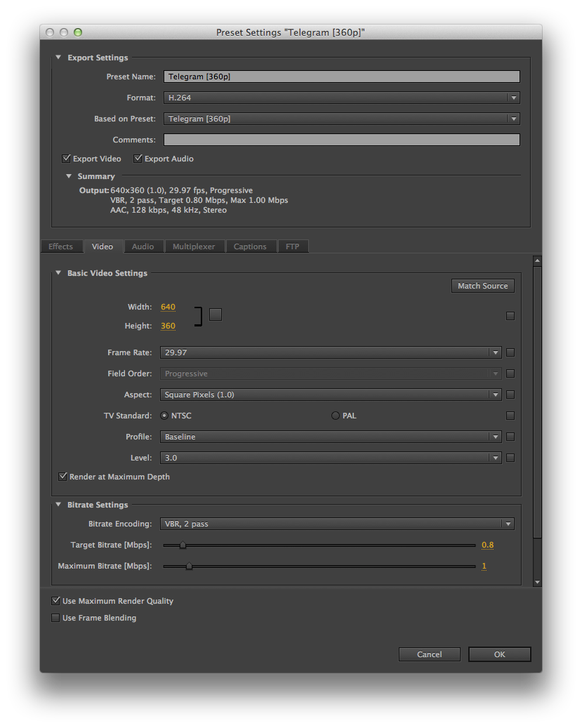Viewport: 582px width, 728px height.
Task: Click the scrollbar up arrow
Action: 537,261
